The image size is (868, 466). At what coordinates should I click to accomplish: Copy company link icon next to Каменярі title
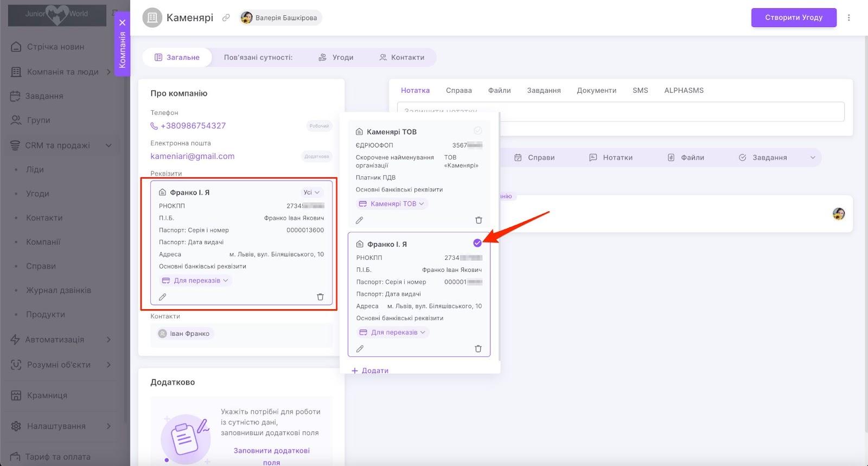pyautogui.click(x=226, y=18)
